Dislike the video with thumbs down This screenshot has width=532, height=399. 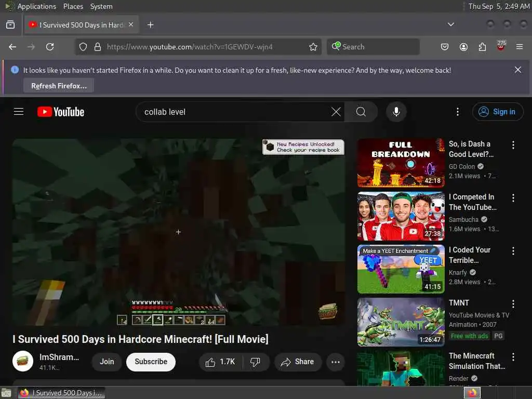click(256, 362)
